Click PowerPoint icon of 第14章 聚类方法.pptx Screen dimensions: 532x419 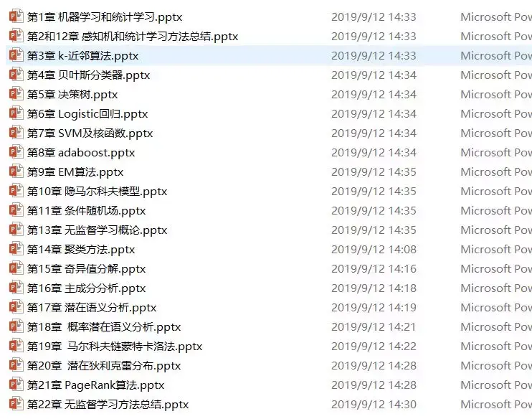click(16, 249)
